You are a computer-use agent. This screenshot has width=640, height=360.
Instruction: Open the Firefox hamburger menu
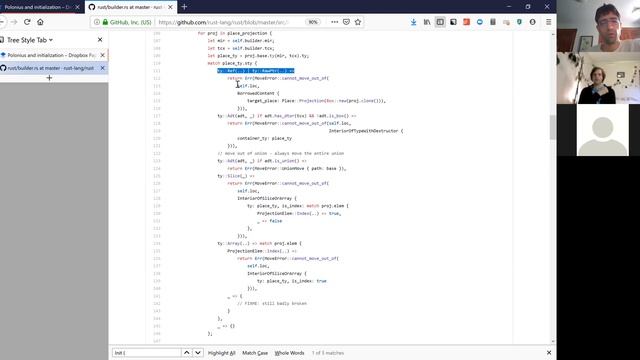tap(549, 22)
